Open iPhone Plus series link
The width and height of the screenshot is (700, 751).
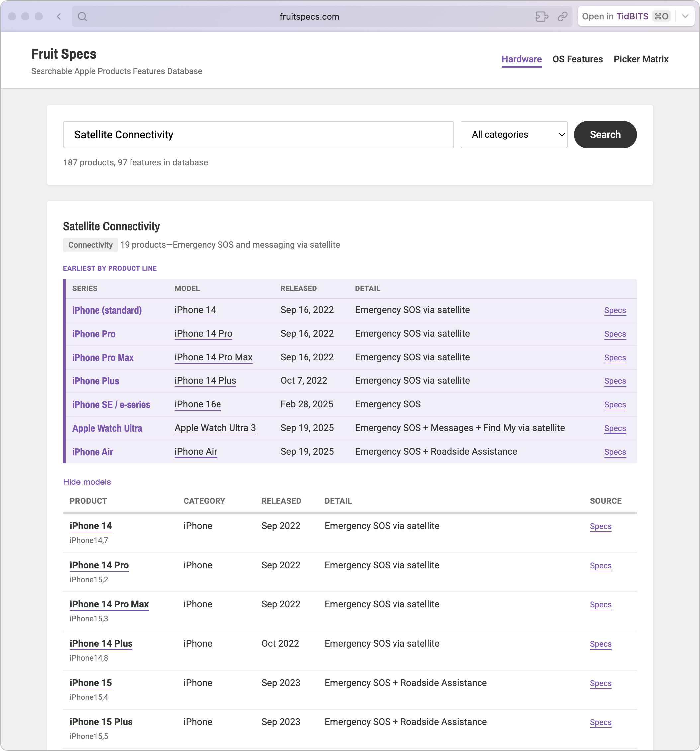(96, 381)
